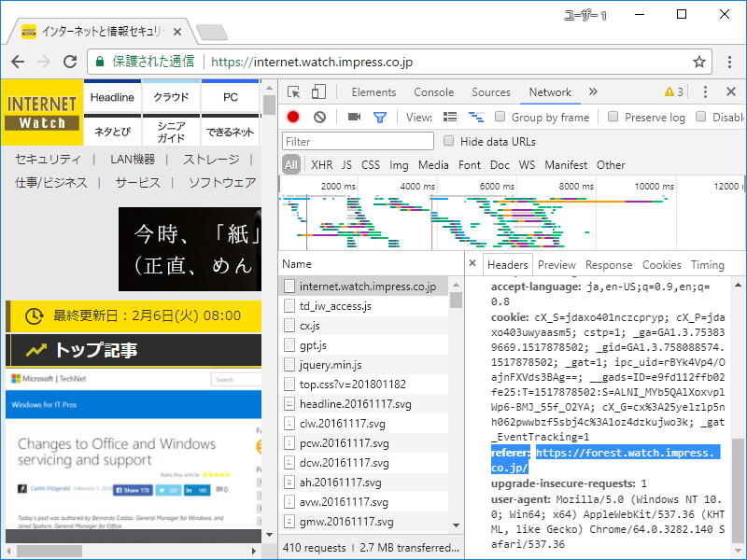The image size is (747, 560).
Task: Select the inspect element tool
Action: click(x=294, y=92)
